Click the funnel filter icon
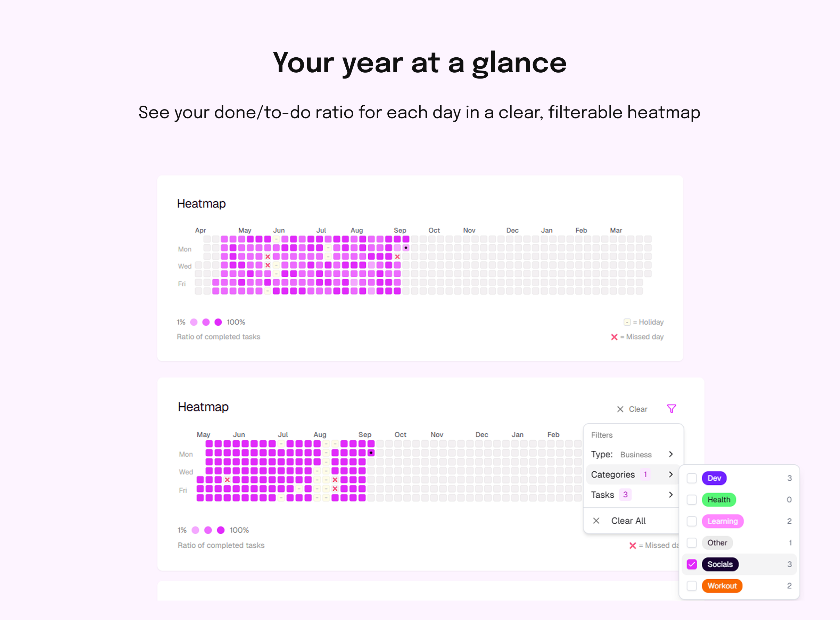The width and height of the screenshot is (840, 620). click(x=671, y=409)
